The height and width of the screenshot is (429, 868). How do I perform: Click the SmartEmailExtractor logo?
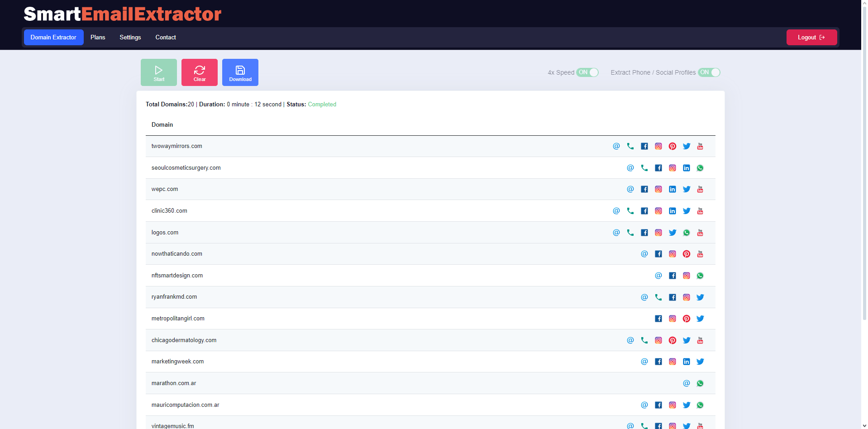tap(123, 14)
